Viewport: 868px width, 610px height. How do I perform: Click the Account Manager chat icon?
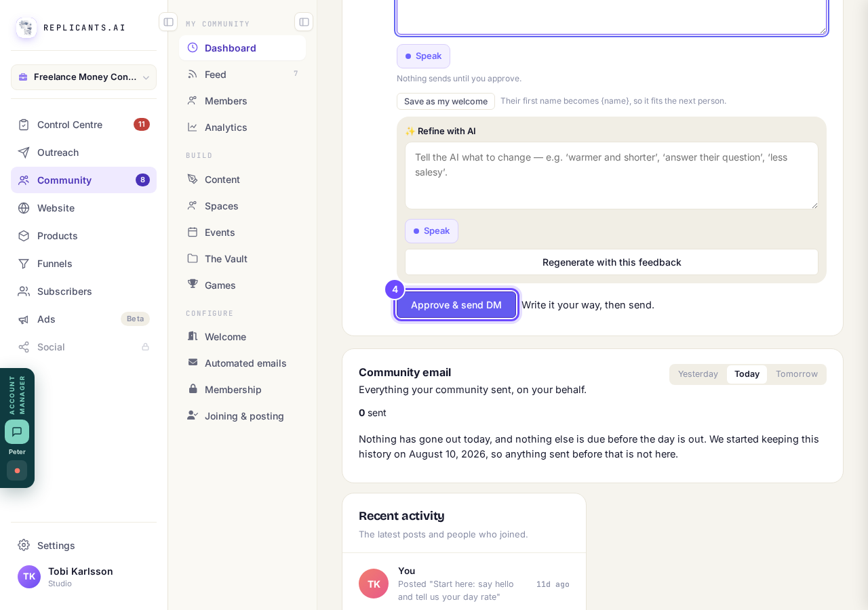pyautogui.click(x=17, y=432)
